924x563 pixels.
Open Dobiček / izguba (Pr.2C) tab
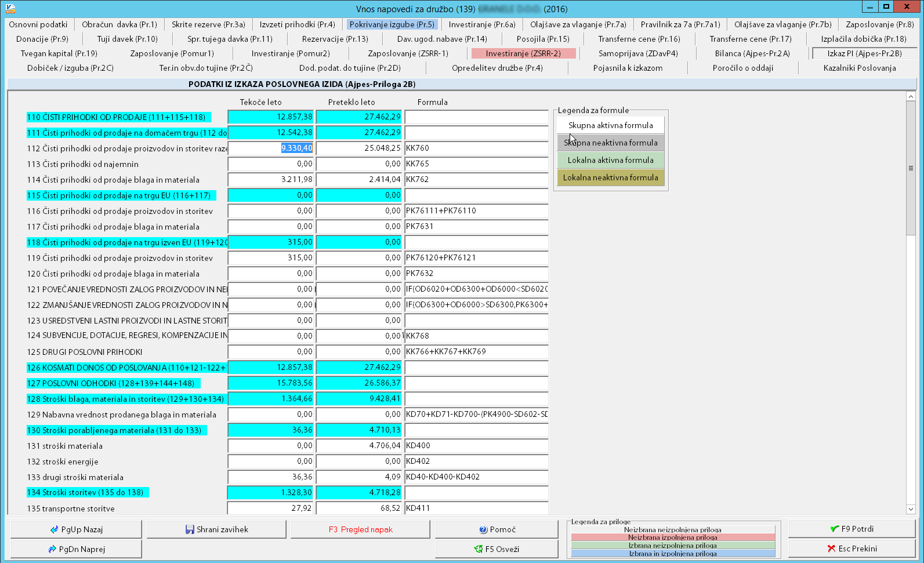coord(70,68)
